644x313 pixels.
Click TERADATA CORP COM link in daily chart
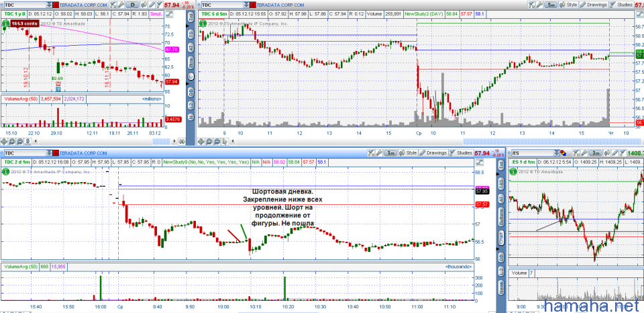83,5
